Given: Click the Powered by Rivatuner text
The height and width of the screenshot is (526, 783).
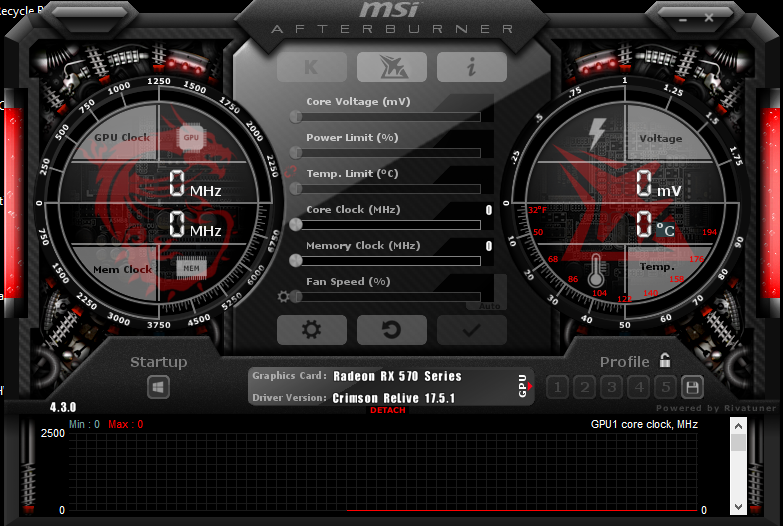Looking at the screenshot, I should pos(716,408).
